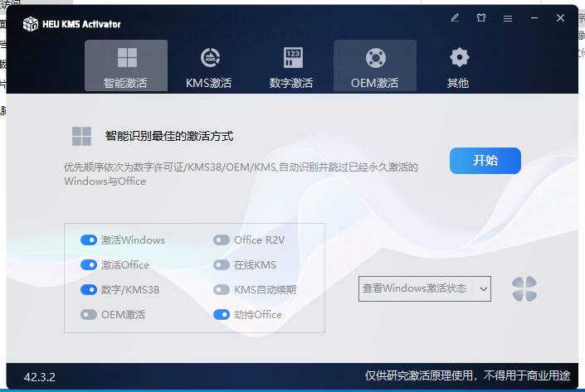Minimize the HEU KMS Activator window
Screen dimensions: 585x392
tap(534, 17)
